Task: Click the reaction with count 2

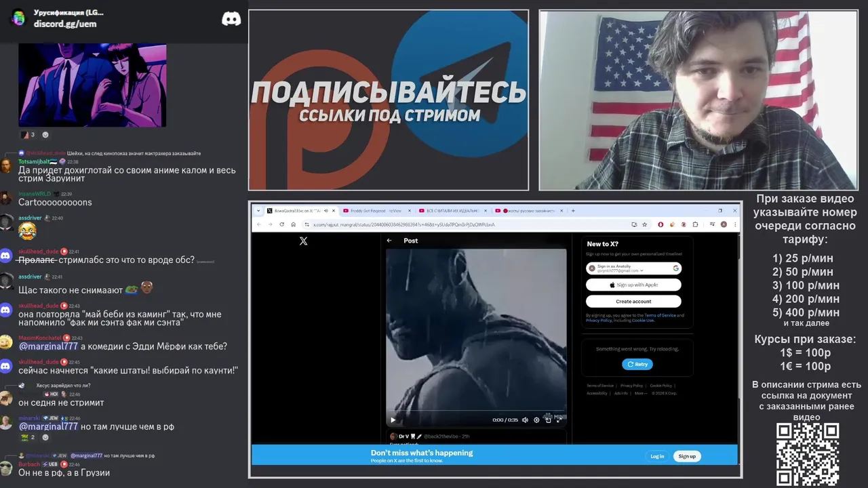Action: [28, 437]
